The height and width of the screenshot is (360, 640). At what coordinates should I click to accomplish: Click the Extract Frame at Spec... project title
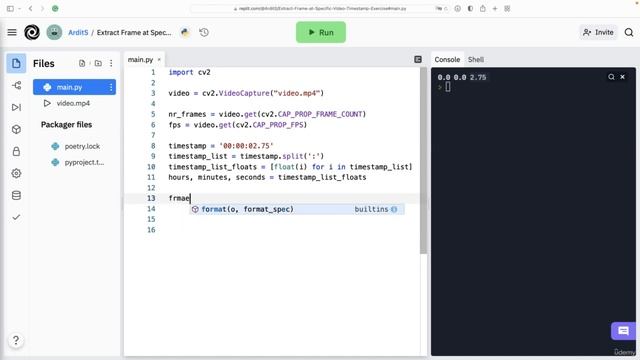pyautogui.click(x=134, y=32)
